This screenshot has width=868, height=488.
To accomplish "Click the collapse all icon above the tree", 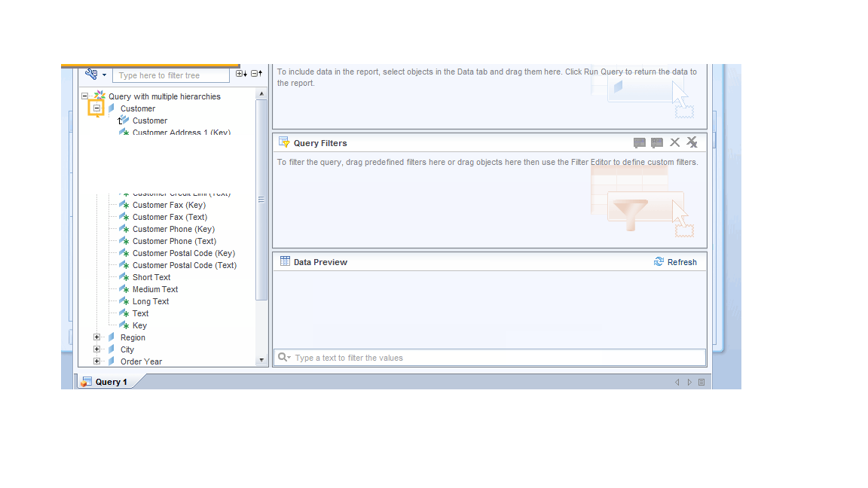I will [254, 73].
